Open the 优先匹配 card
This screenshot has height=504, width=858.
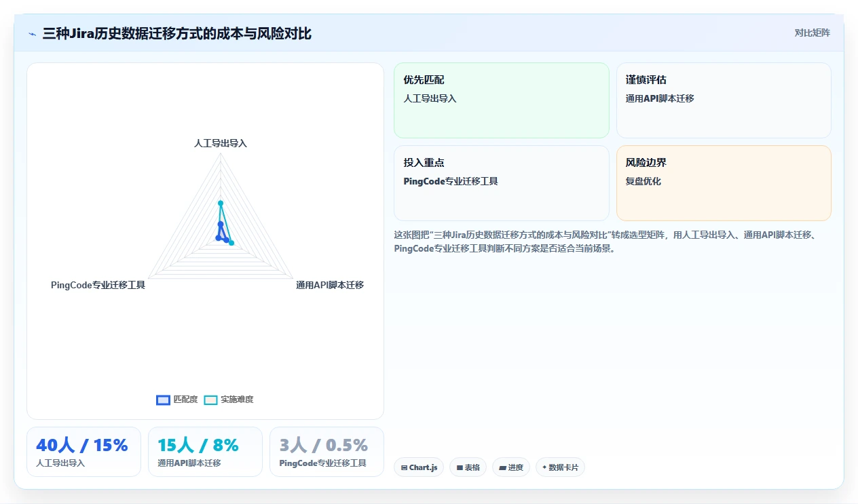(502, 100)
